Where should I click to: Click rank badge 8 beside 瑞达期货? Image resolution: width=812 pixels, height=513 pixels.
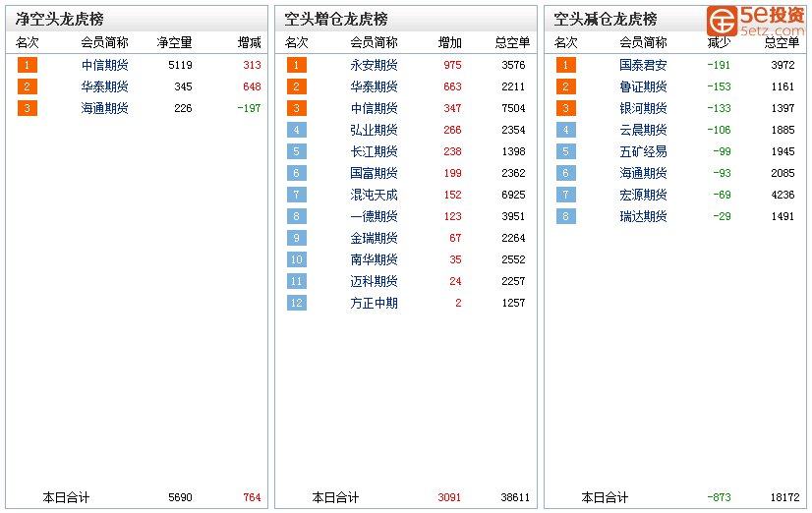pyautogui.click(x=566, y=216)
